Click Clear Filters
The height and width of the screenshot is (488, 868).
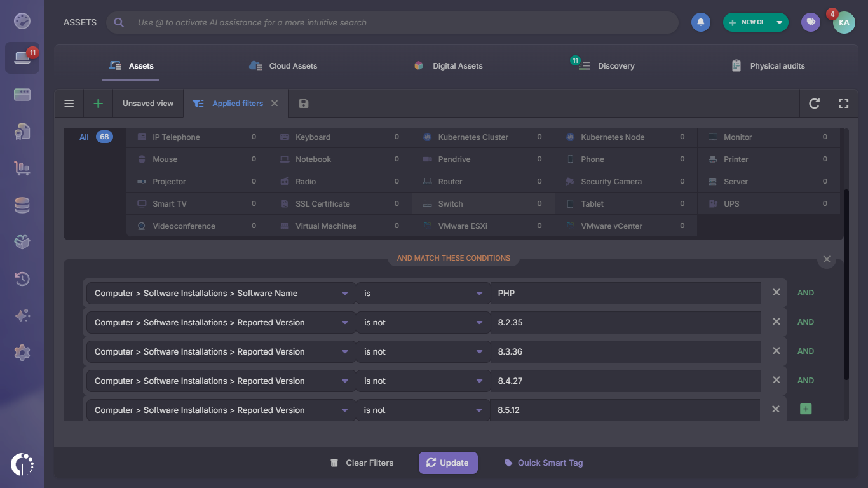[362, 463]
